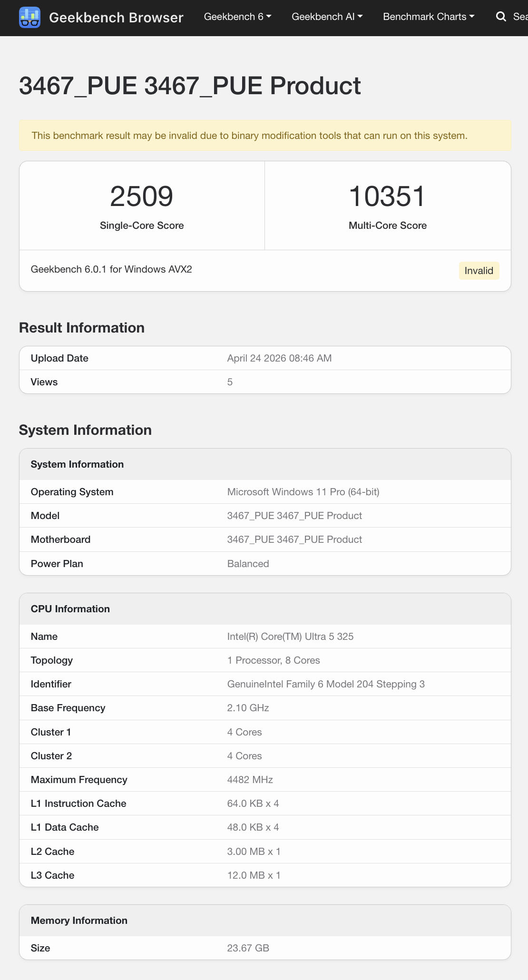
Task: Click the Power Plan Balanced value
Action: tap(248, 564)
